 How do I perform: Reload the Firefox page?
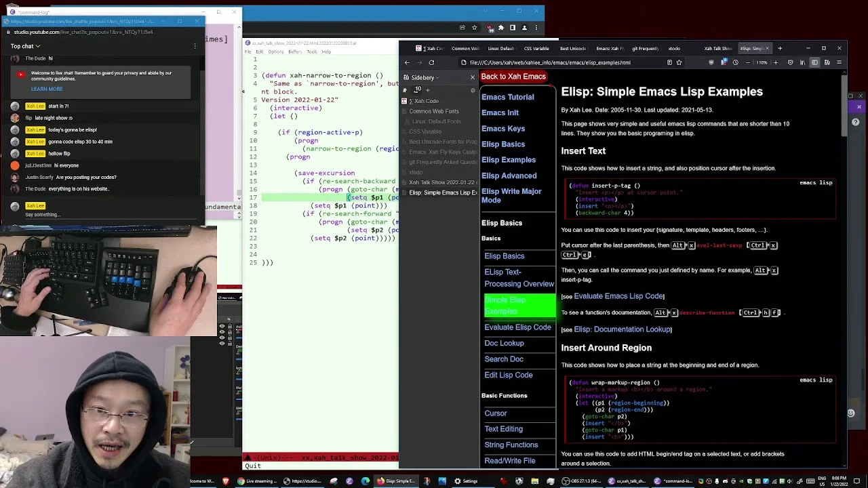point(431,62)
